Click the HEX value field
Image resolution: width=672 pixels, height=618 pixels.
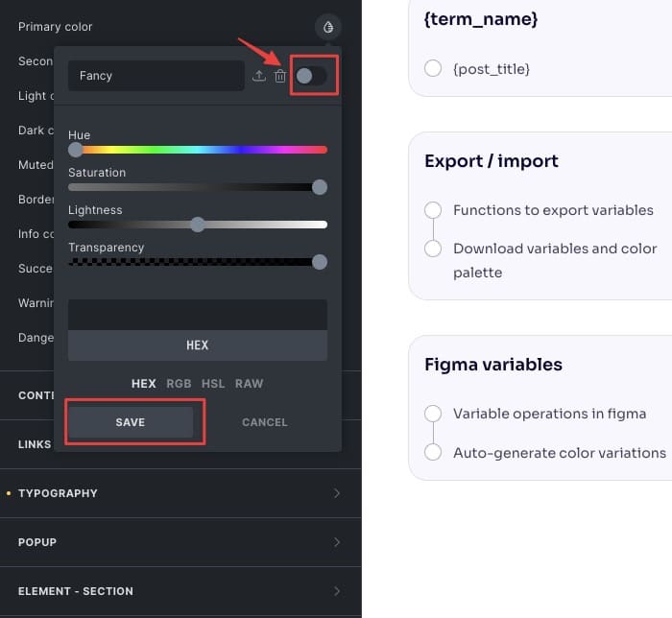click(198, 345)
